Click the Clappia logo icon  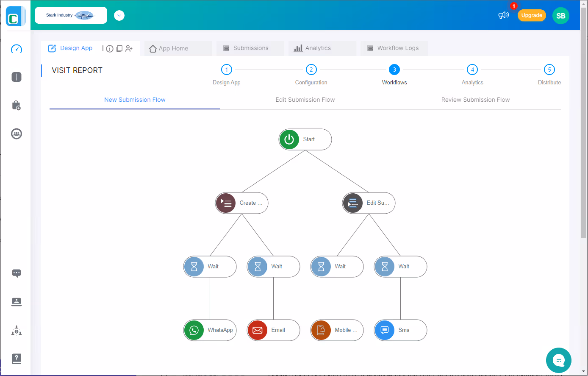click(x=15, y=16)
